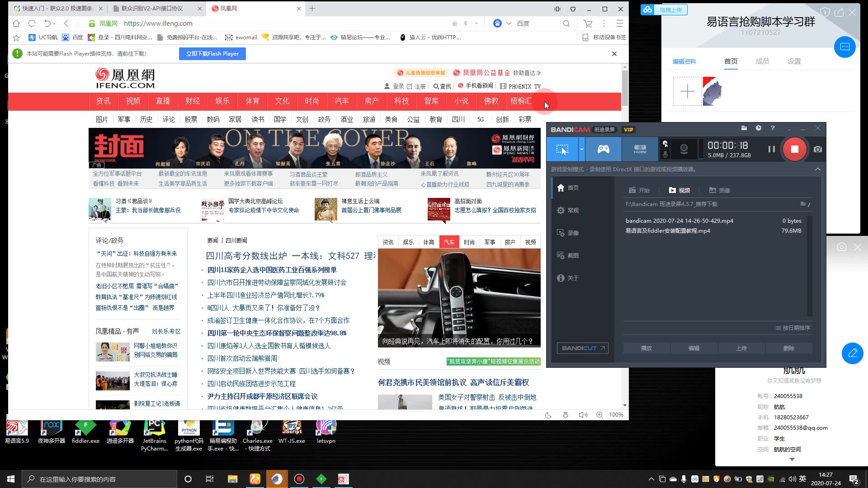868x488 pixels.
Task: Click the ifeng page vertical scrollbar
Action: click(x=625, y=88)
